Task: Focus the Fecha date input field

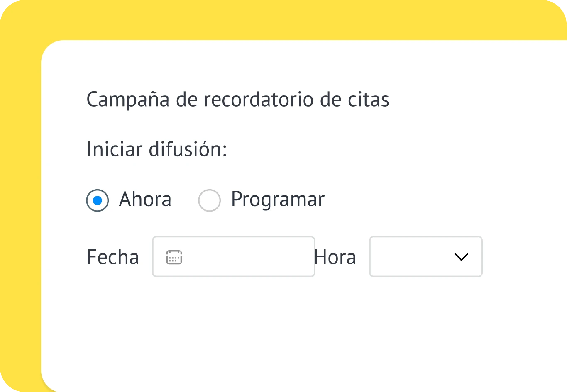Action: tap(234, 257)
